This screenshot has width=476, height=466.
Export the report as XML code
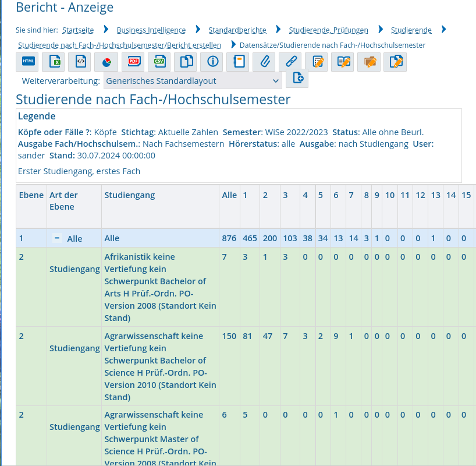coord(80,62)
